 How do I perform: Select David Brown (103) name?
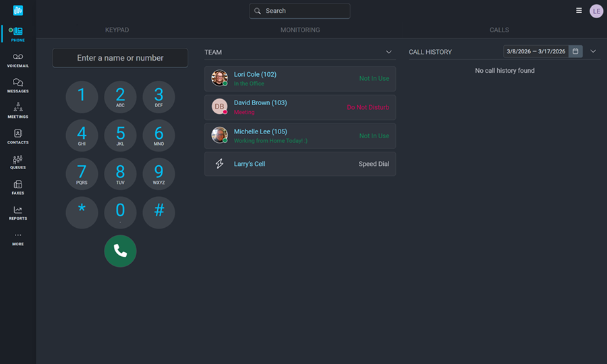(260, 102)
